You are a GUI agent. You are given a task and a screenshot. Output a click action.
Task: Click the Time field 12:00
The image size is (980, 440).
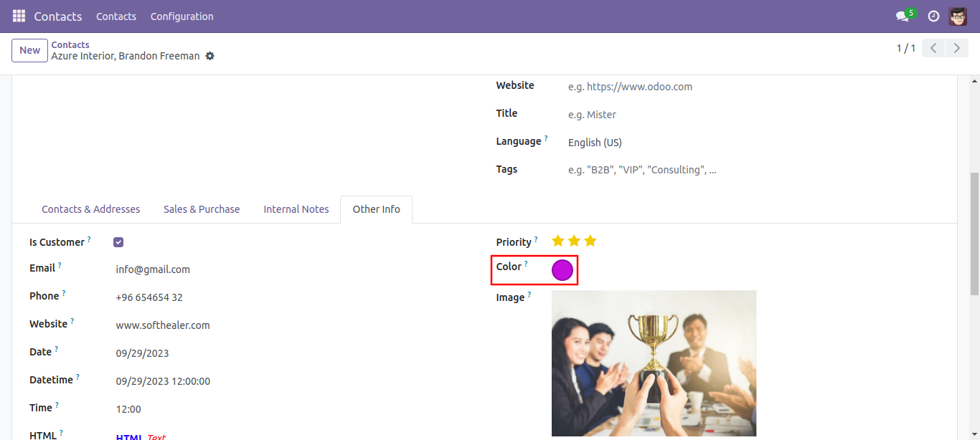coord(128,409)
